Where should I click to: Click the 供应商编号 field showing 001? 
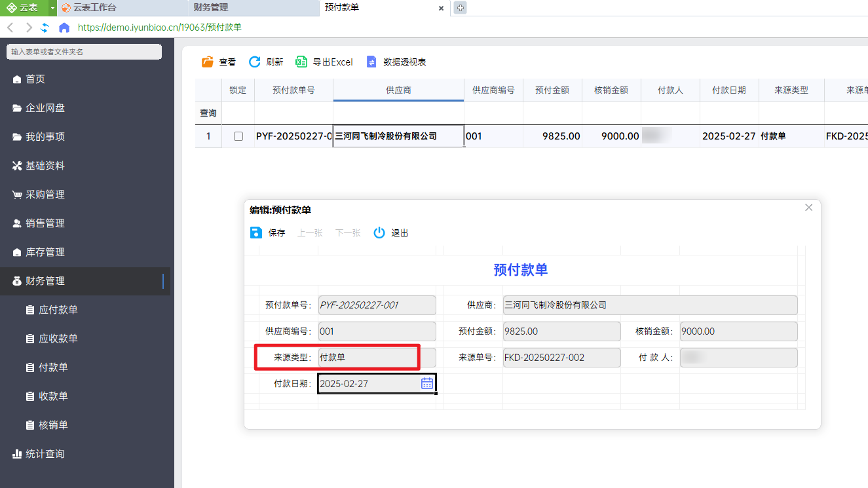coord(377,331)
